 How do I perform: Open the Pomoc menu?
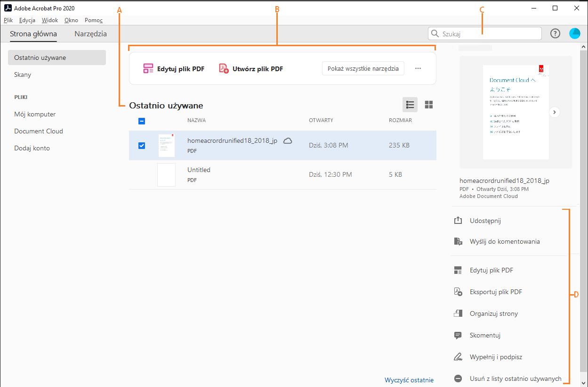pyautogui.click(x=94, y=20)
